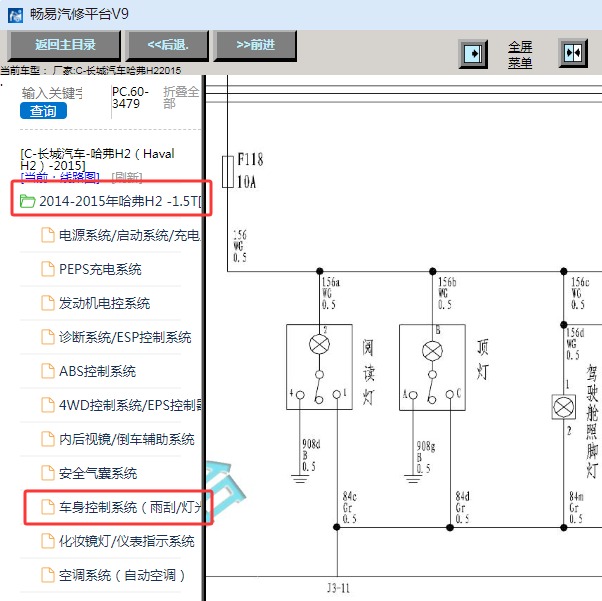Go back with the <<后退 button
The height and width of the screenshot is (601, 602).
(x=168, y=45)
